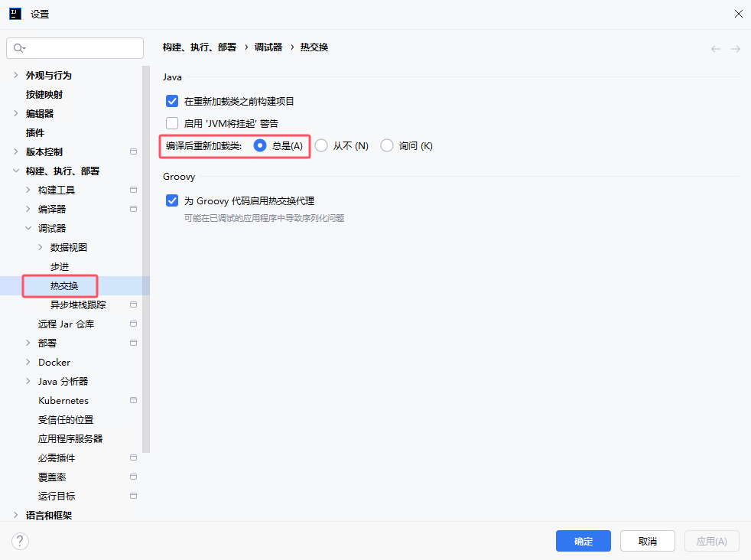751x560 pixels.
Task: Click the icon beside 覆盖率
Action: tap(134, 477)
